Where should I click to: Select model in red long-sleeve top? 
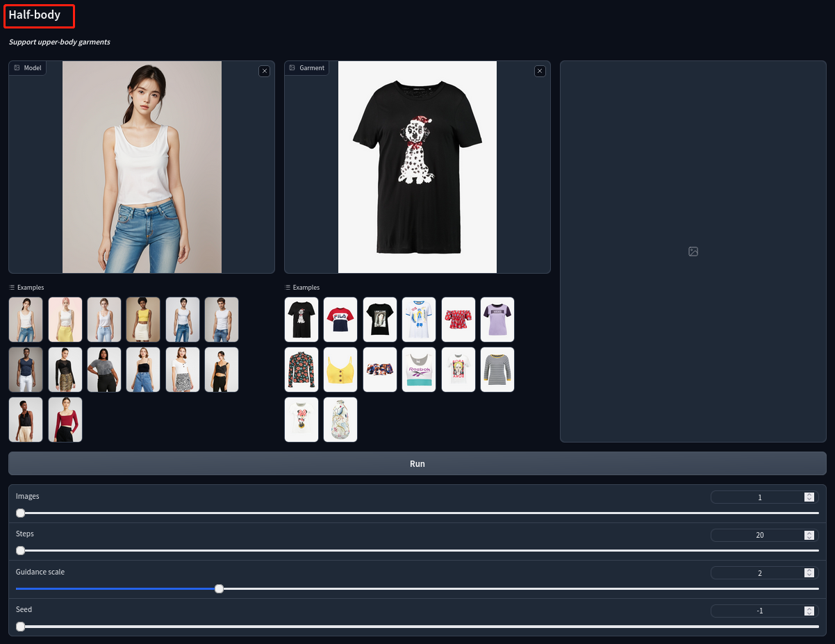point(65,420)
